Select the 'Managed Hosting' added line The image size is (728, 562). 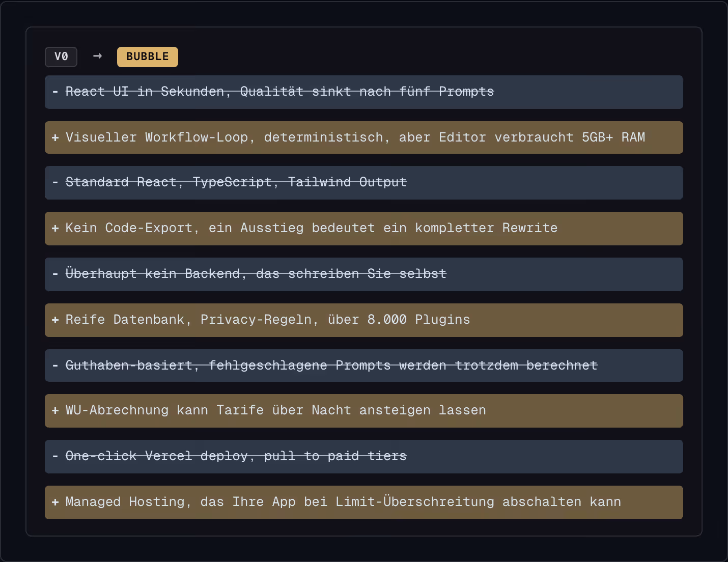(x=364, y=502)
